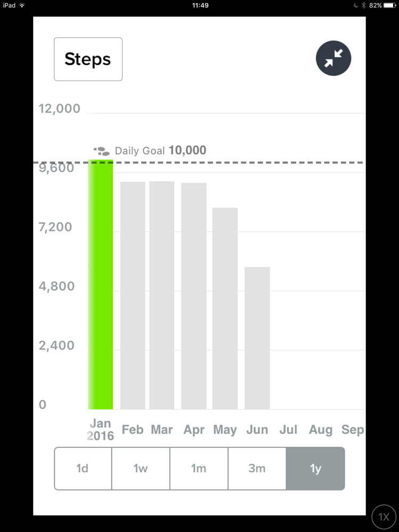Select the 1y time range

pos(315,468)
